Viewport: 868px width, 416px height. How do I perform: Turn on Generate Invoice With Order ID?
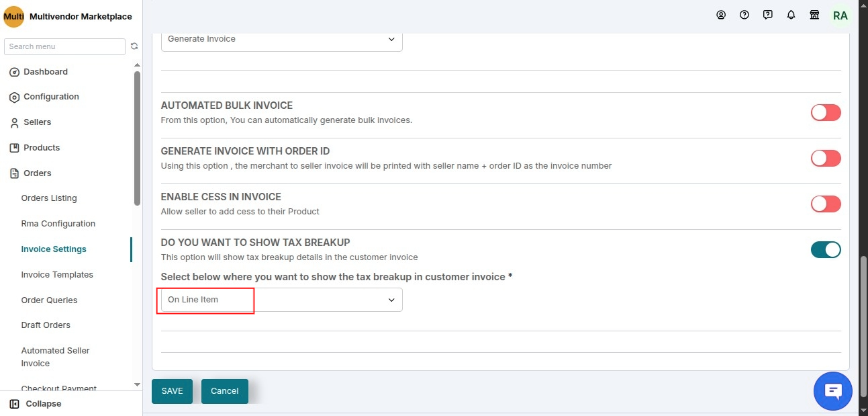(x=826, y=158)
